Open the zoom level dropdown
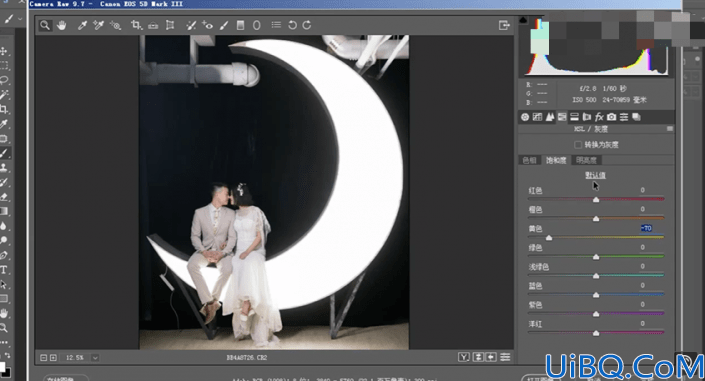This screenshot has height=381, width=705. pos(95,358)
